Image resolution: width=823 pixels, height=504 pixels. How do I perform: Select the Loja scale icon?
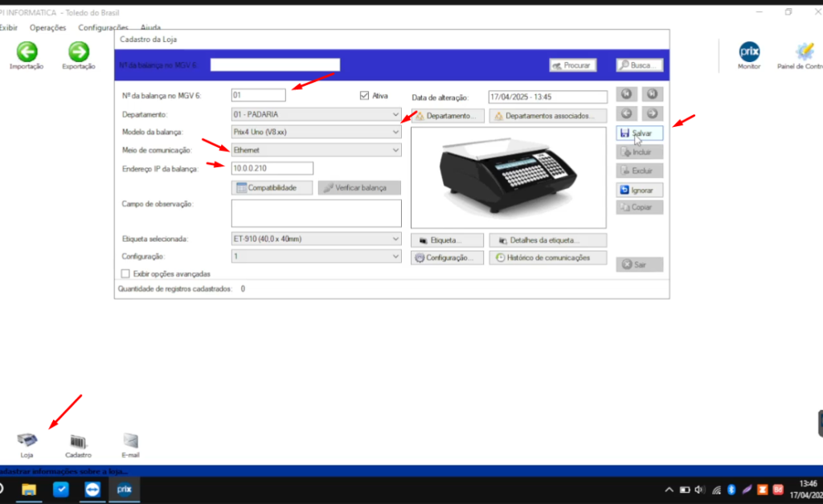tap(27, 440)
